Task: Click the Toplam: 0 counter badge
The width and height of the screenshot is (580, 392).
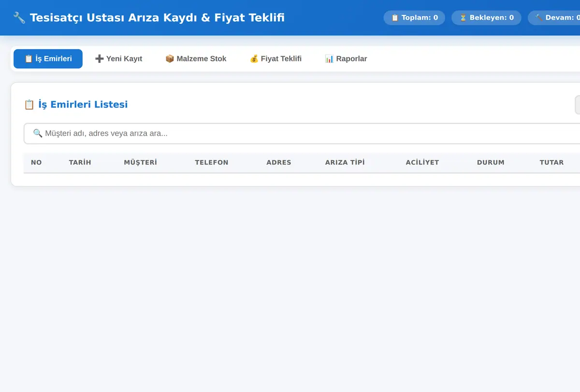Action: pyautogui.click(x=414, y=18)
